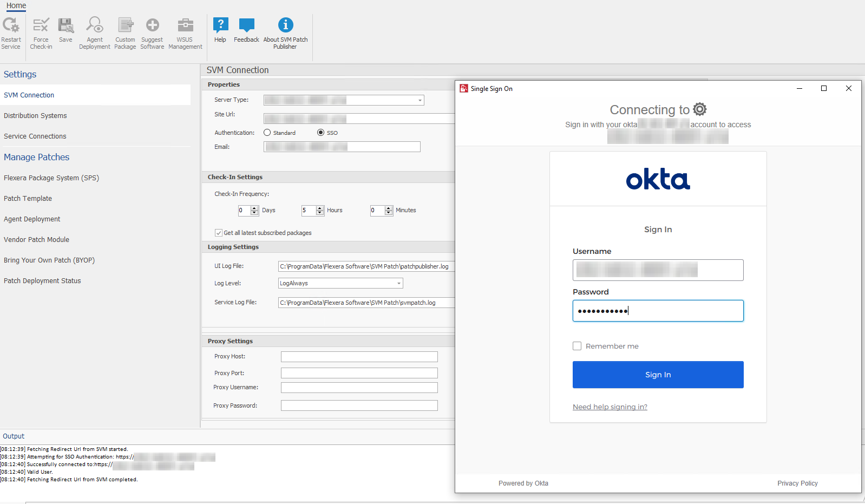Image resolution: width=865 pixels, height=504 pixels.
Task: Select the SSO authentication option
Action: pyautogui.click(x=321, y=133)
